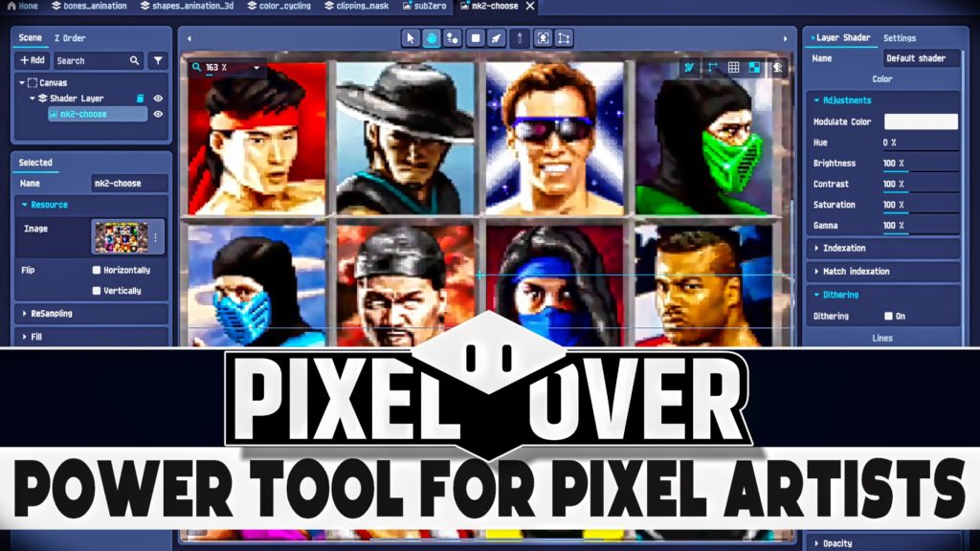Click the guides corner icon in viewport
Screen dimensions: 980x551
pos(712,68)
